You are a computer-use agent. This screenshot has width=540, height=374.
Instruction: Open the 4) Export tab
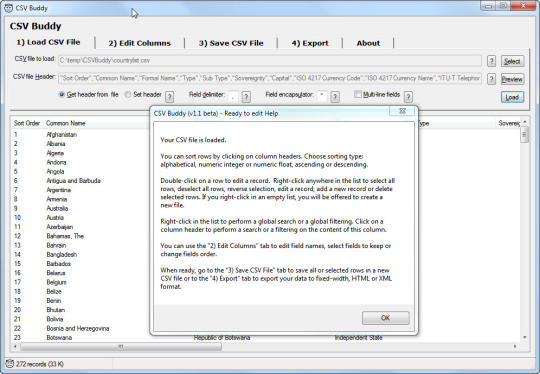coord(310,43)
